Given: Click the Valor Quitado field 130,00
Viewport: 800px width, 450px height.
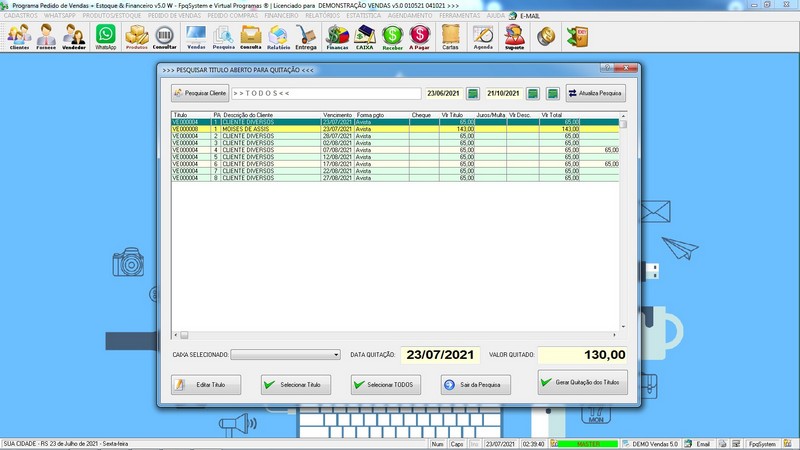Looking at the screenshot, I should 582,355.
